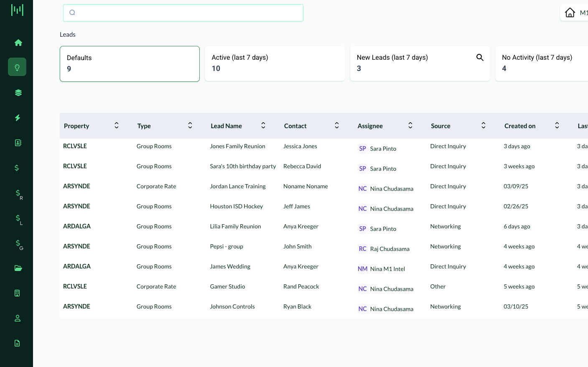Open the document icon in sidebar
588x367 pixels.
coord(17,343)
